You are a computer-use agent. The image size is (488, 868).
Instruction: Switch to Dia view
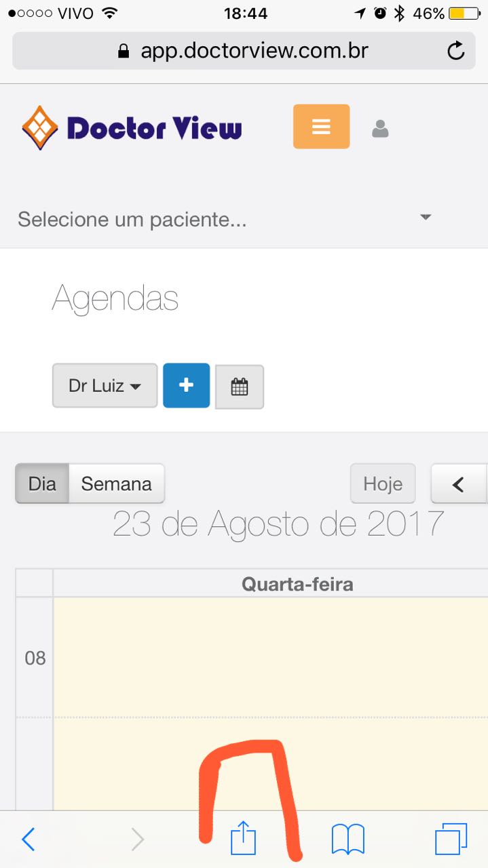click(x=42, y=484)
